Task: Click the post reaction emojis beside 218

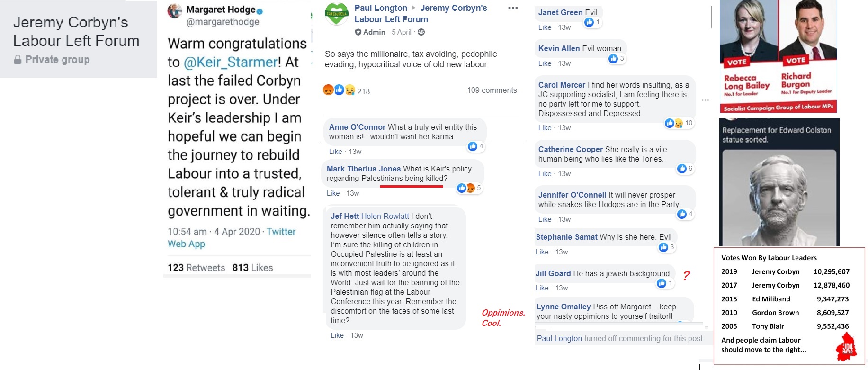Action: 339,90
